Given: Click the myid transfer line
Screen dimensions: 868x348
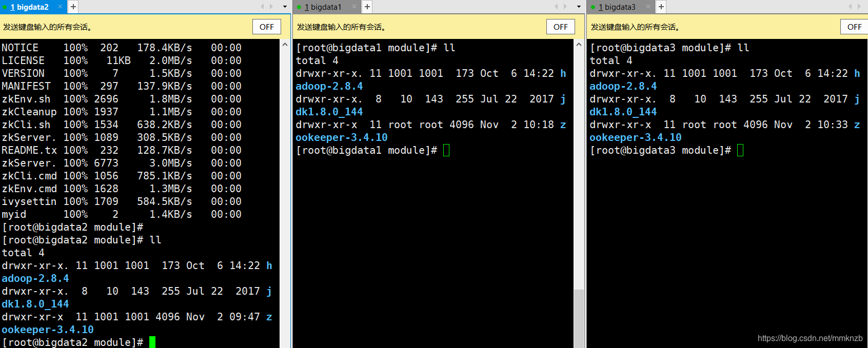Looking at the screenshot, I should click(x=122, y=214).
